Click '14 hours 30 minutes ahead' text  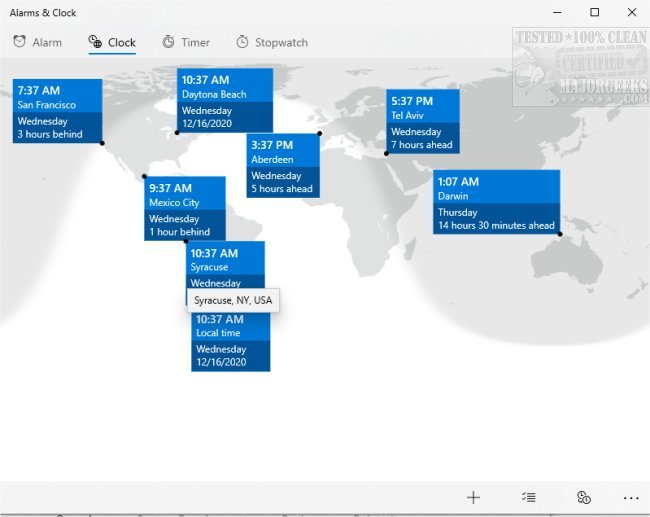pos(496,226)
